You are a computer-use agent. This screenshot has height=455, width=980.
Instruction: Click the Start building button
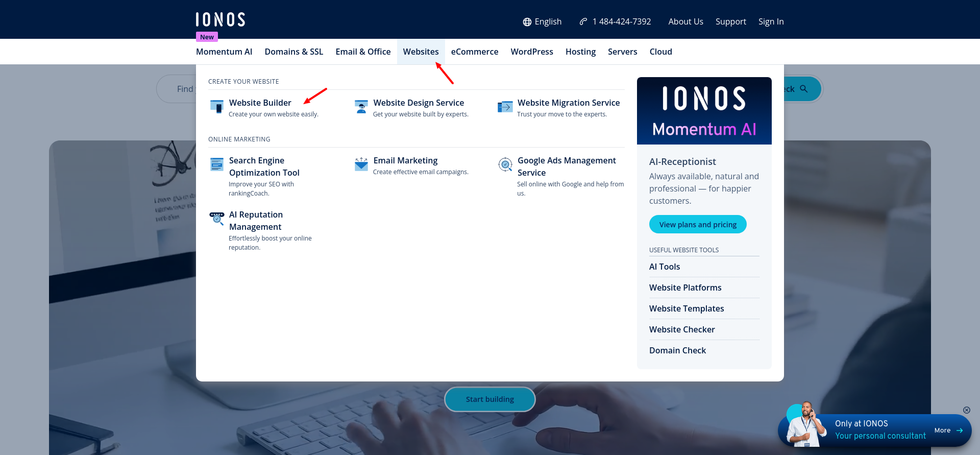[x=490, y=399]
